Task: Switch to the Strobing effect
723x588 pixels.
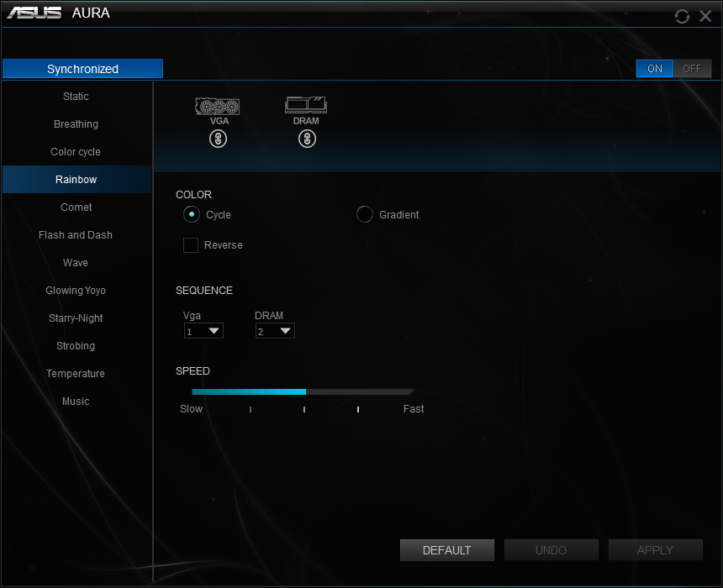Action: (x=76, y=345)
